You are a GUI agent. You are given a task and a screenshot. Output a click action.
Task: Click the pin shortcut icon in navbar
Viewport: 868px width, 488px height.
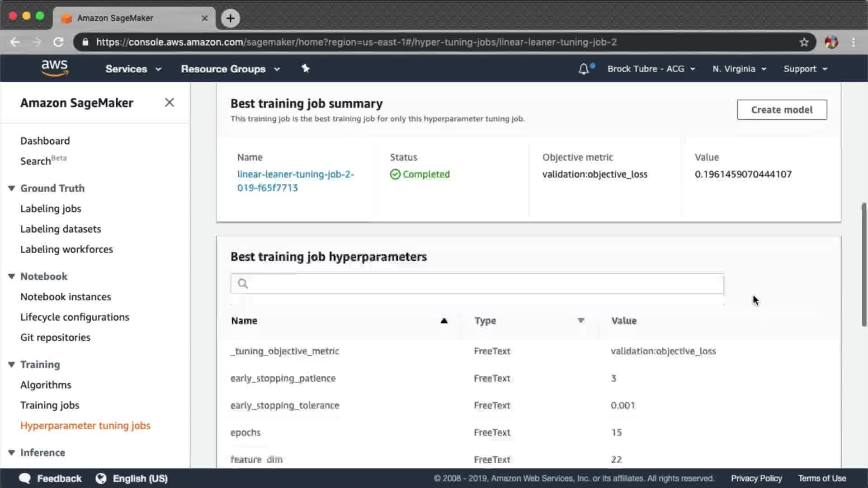306,68
